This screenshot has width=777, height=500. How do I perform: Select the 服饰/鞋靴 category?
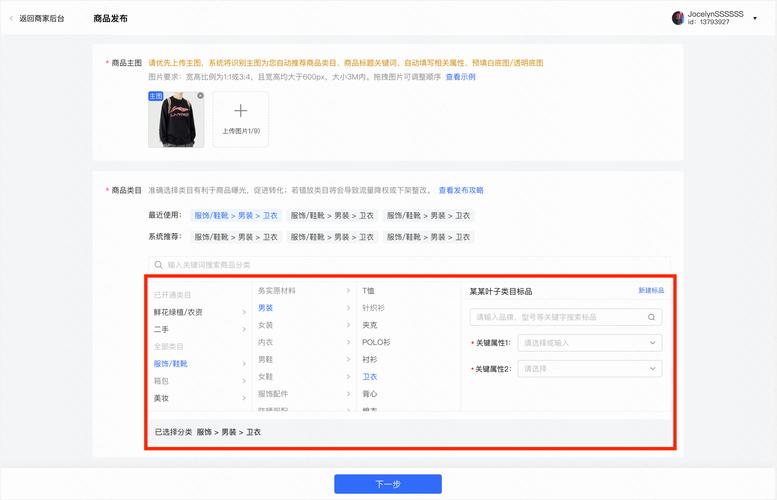(x=170, y=364)
